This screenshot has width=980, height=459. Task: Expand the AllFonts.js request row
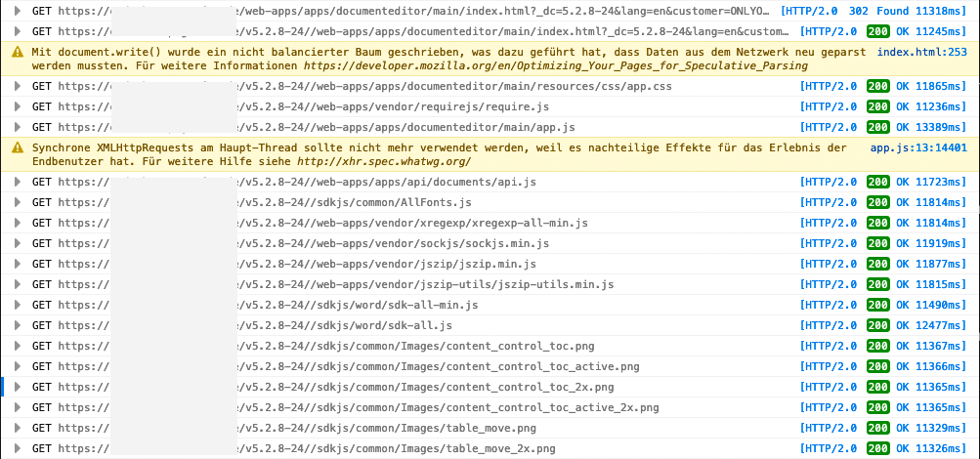click(x=18, y=202)
